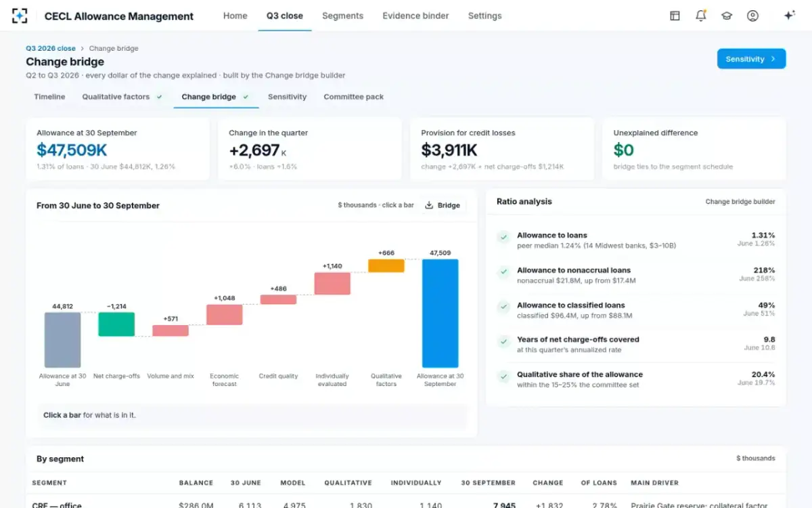Switch to the Qualitative factors tab
Screen dimensions: 812x508
tap(122, 97)
